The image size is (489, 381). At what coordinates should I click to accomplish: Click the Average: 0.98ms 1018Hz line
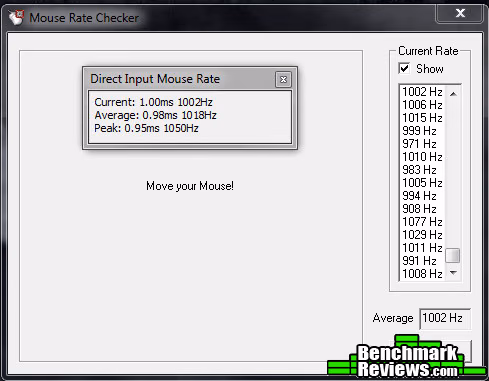coord(155,115)
